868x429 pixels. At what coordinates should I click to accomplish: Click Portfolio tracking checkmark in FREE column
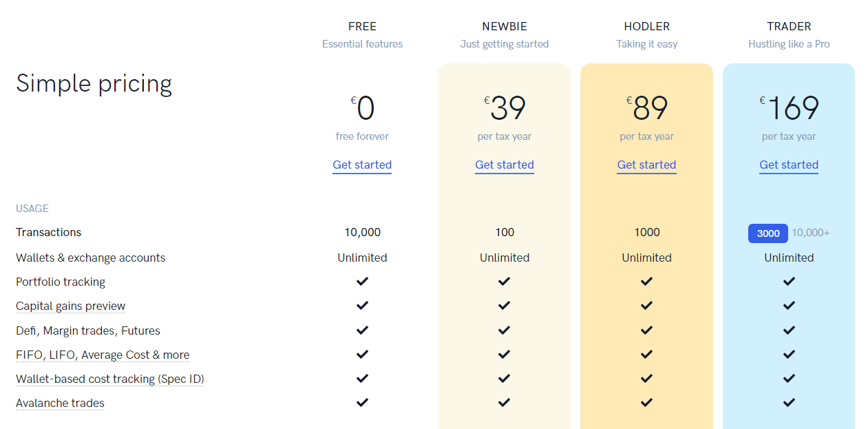pos(362,281)
